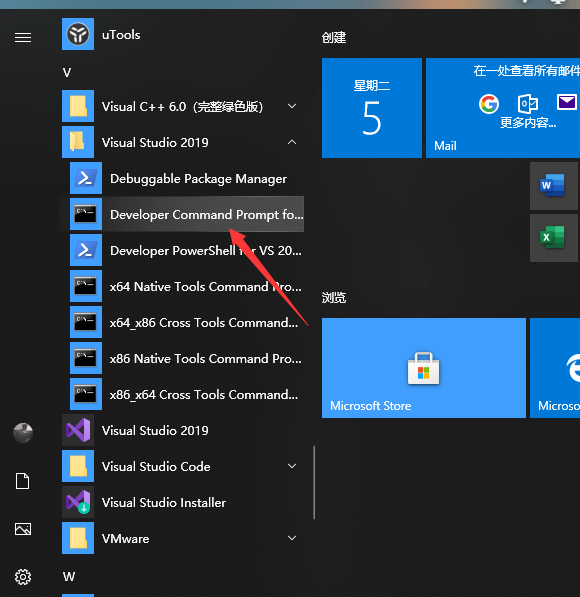Viewport: 580px width, 597px height.
Task: Jump to the V letter section header
Action: click(x=67, y=72)
